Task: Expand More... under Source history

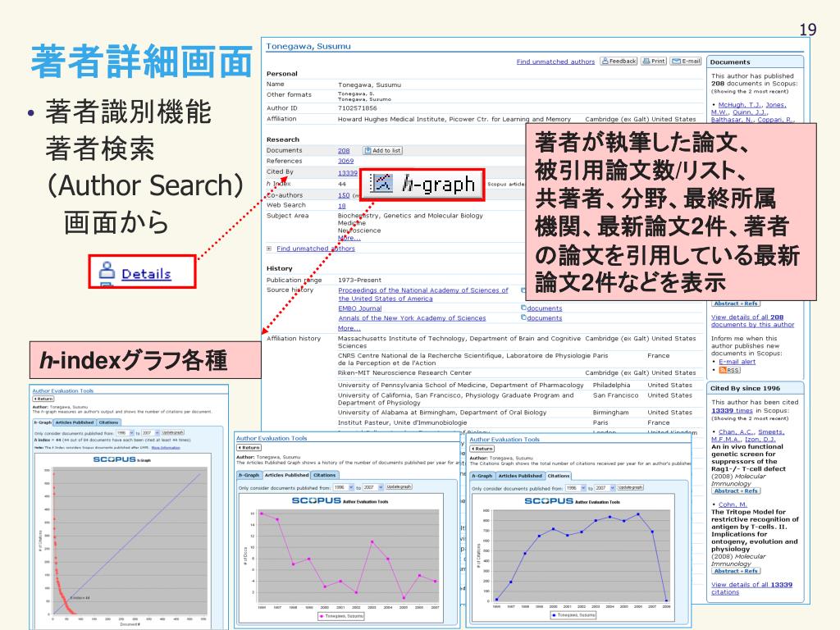Action: coord(349,328)
